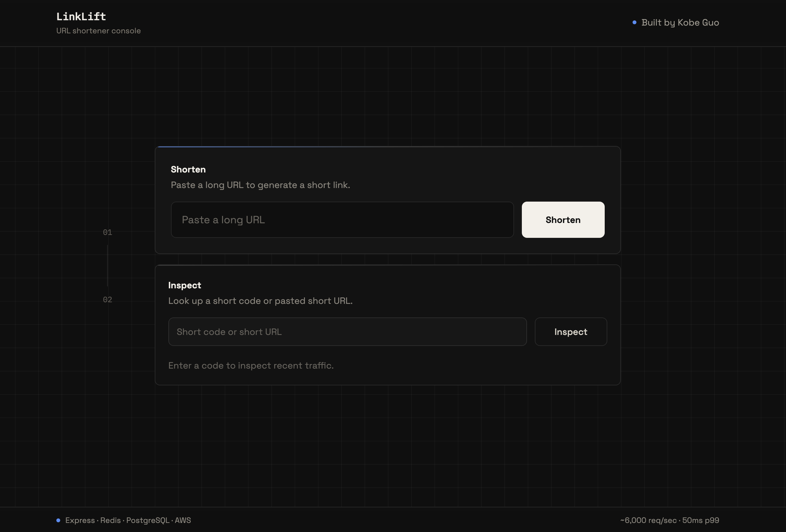The width and height of the screenshot is (786, 532).
Task: Select the Built by Kobe Guo link
Action: pos(680,22)
